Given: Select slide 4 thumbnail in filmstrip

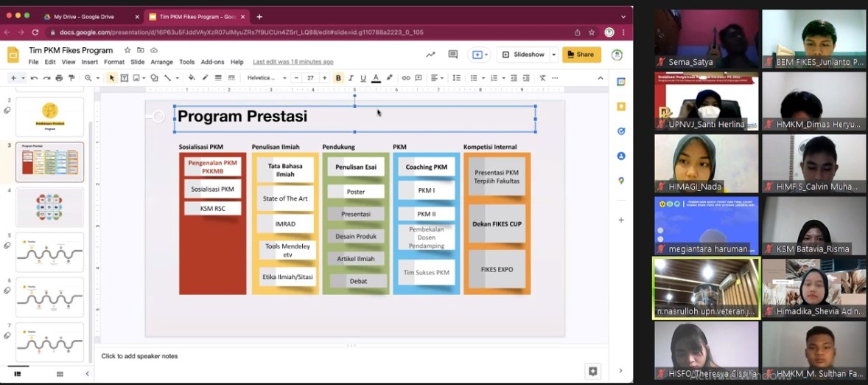Looking at the screenshot, I should (49, 207).
